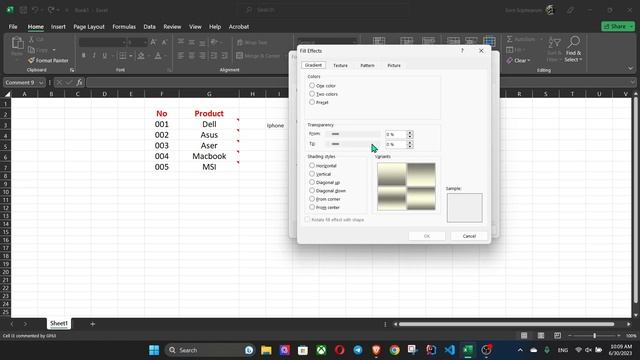
Task: Click Decrease Font Size icon
Action: pos(164,42)
